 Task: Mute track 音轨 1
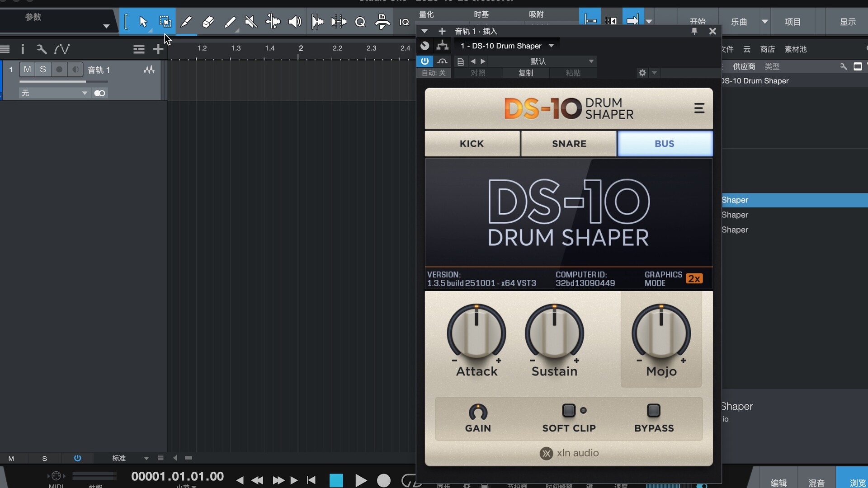(28, 70)
